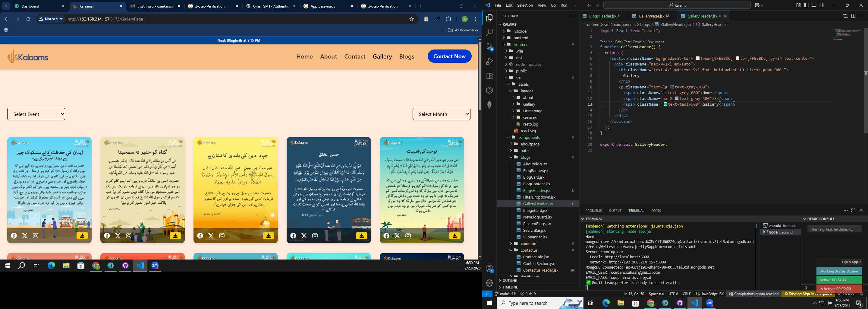The width and height of the screenshot is (868, 309).
Task: Reload the Kalaams page in Chrome
Action: pos(28,19)
